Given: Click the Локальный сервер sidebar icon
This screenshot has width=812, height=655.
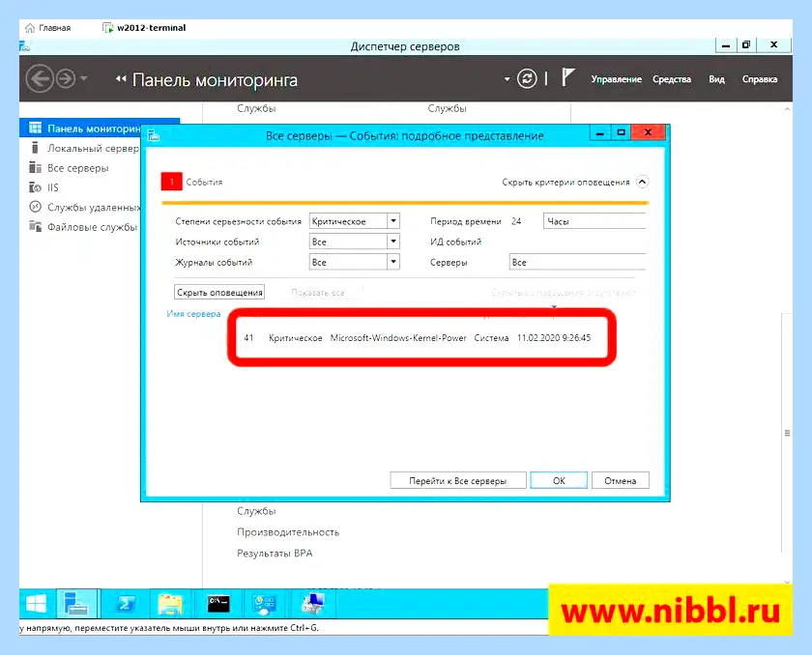Looking at the screenshot, I should [35, 148].
